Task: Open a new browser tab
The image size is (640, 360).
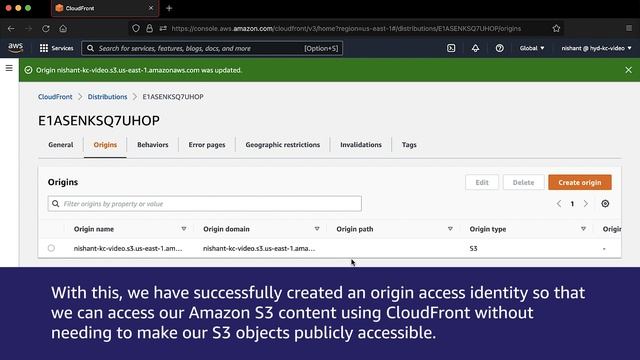Action: click(x=169, y=8)
